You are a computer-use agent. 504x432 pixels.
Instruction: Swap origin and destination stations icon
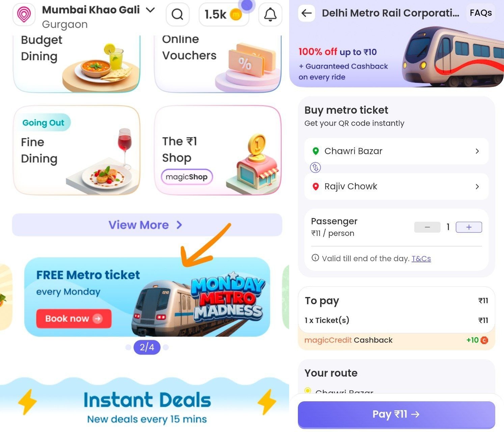pyautogui.click(x=315, y=167)
